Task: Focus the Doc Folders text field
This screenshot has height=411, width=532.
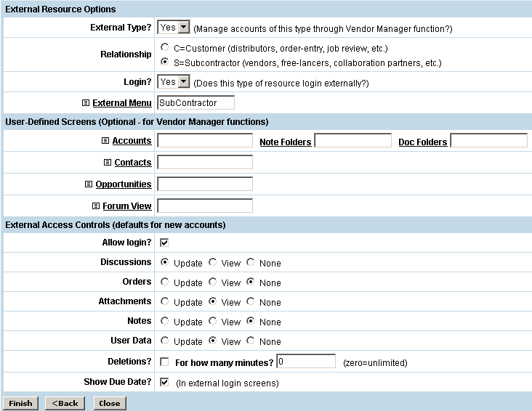Action: click(x=489, y=140)
